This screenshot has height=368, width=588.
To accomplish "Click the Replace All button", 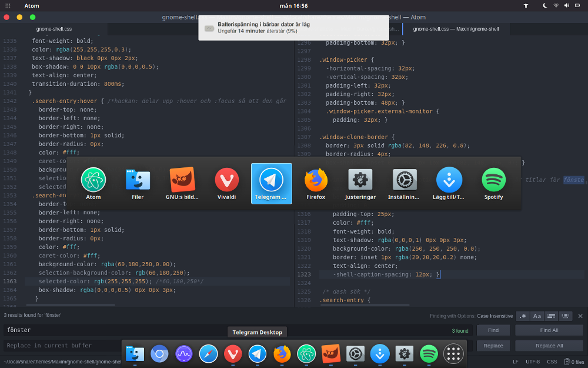I will (x=549, y=346).
